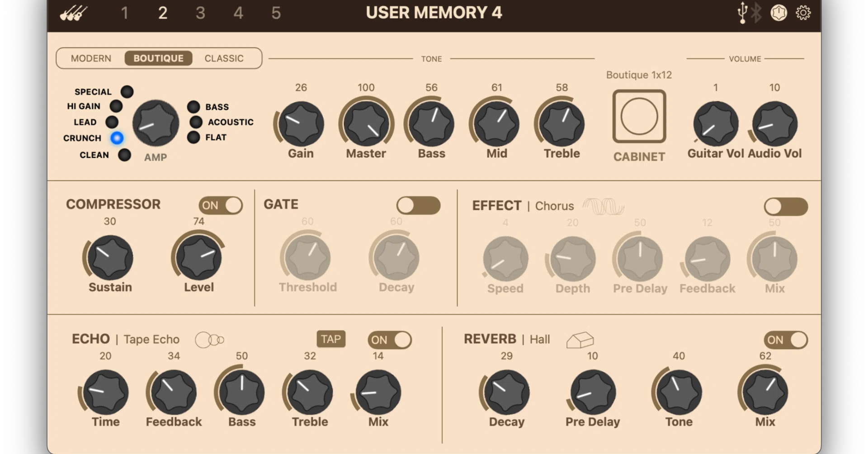Select the ACOUSTIC amp type
The image size is (868, 454).
(x=196, y=122)
